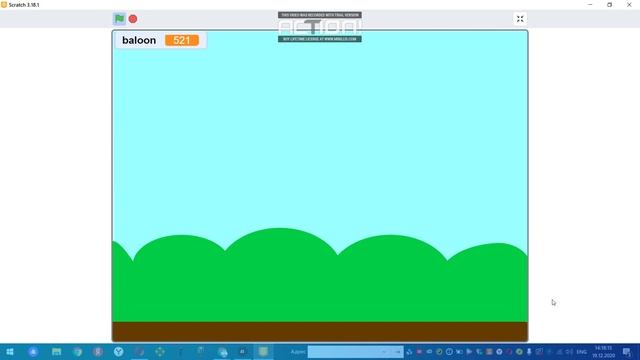Open the taskbar clock and date
This screenshot has height=360, width=640.
[603, 352]
